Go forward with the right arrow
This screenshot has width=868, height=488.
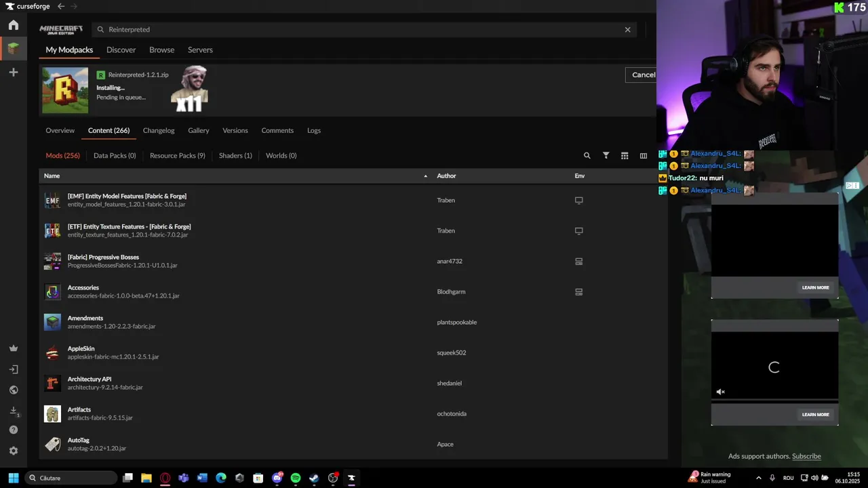pos(73,6)
